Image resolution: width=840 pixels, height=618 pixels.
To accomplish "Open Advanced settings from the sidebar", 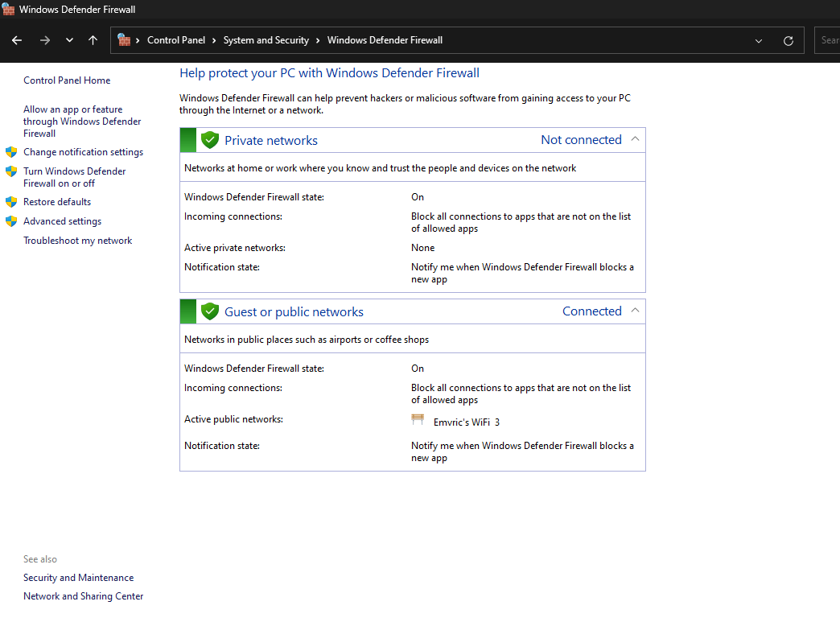I will point(62,220).
